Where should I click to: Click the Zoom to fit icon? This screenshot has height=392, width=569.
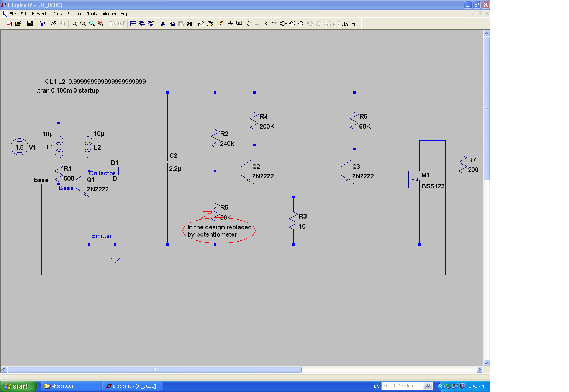coord(101,24)
